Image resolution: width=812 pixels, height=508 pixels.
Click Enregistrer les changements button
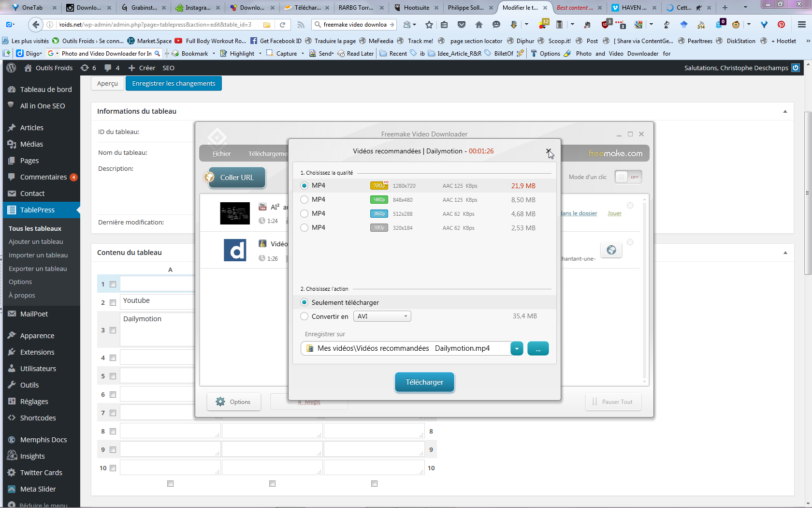click(174, 84)
